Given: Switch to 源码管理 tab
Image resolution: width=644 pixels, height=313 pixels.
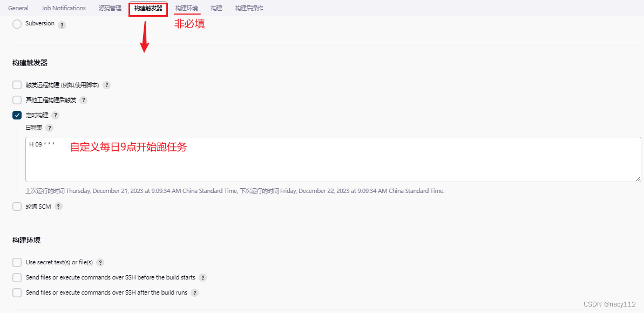Looking at the screenshot, I should pos(110,8).
